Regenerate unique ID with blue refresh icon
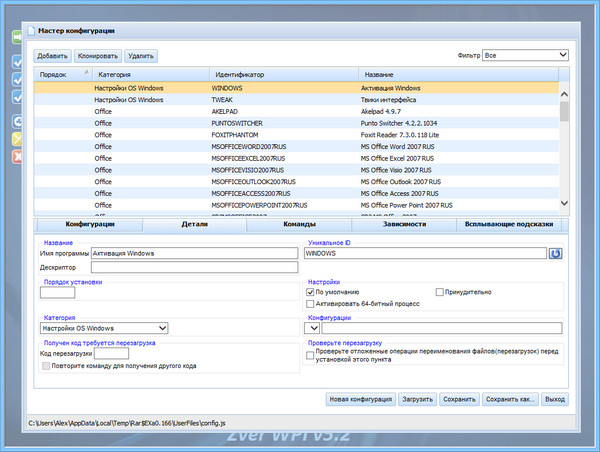600x452 pixels. point(555,254)
